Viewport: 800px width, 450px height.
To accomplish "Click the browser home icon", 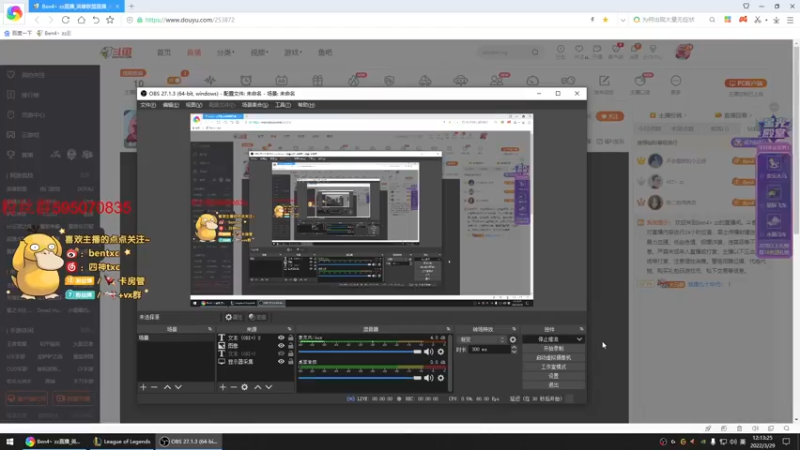I will click(81, 20).
